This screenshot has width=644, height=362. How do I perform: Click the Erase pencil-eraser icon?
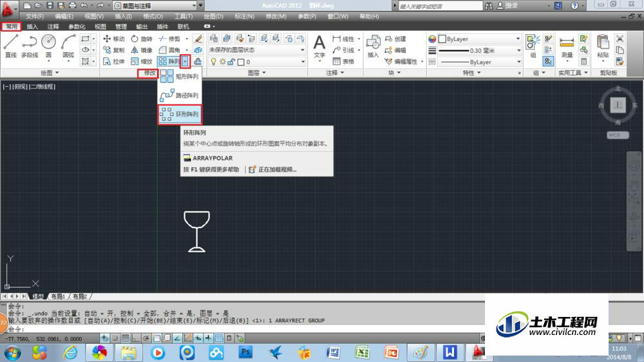(198, 39)
